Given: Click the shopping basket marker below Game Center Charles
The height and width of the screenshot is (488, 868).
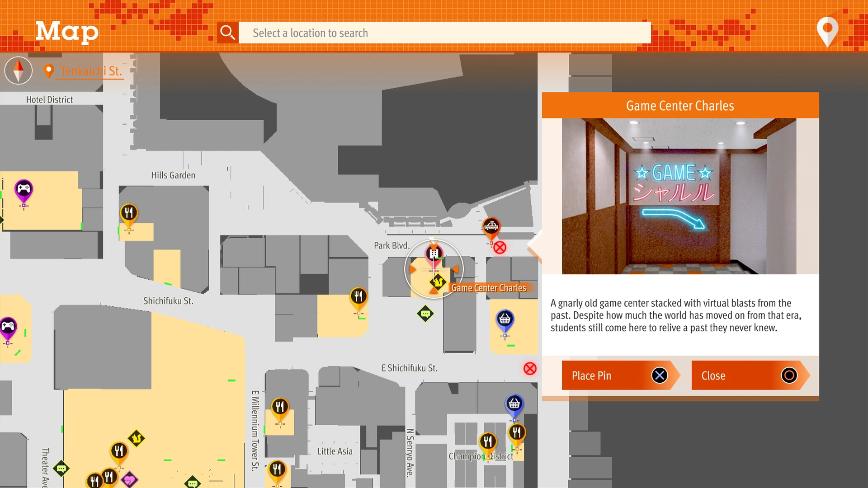Looking at the screenshot, I should (505, 319).
